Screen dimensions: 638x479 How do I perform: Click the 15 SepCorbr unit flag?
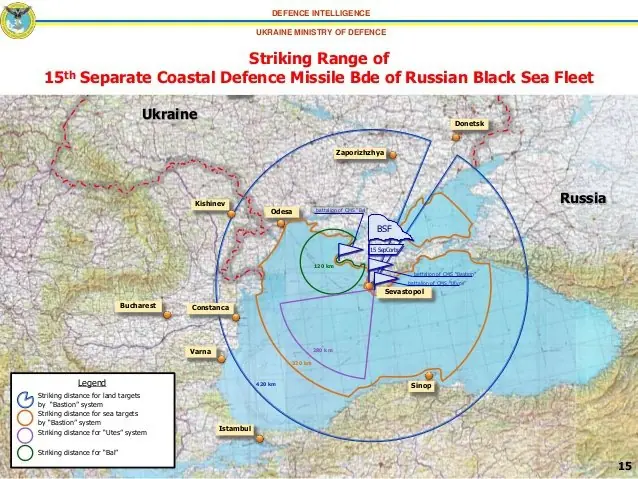click(386, 249)
